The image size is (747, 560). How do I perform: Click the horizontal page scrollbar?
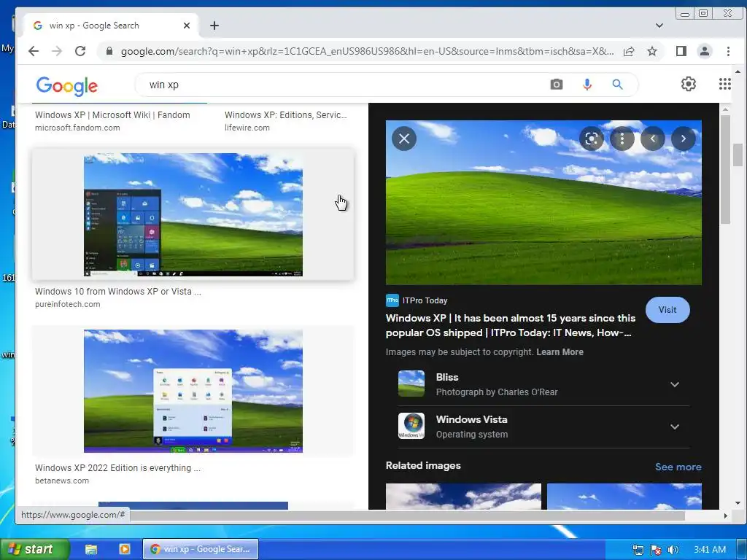tap(407, 516)
